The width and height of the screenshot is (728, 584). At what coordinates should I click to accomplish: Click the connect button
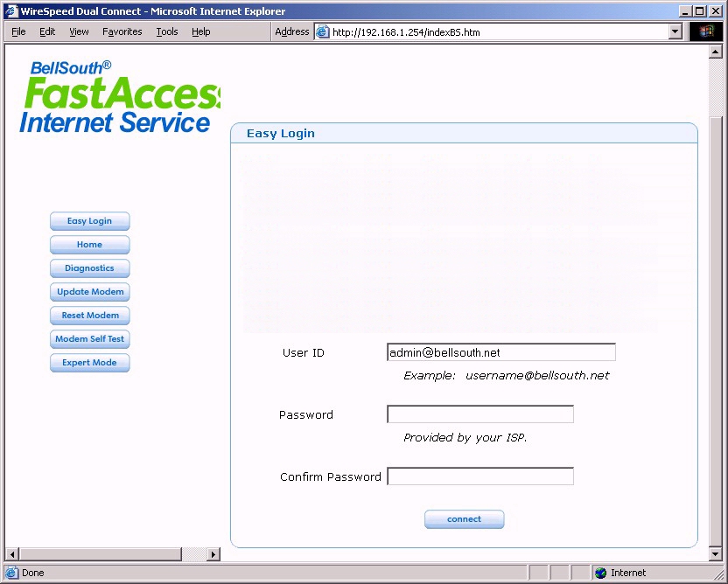pyautogui.click(x=465, y=519)
